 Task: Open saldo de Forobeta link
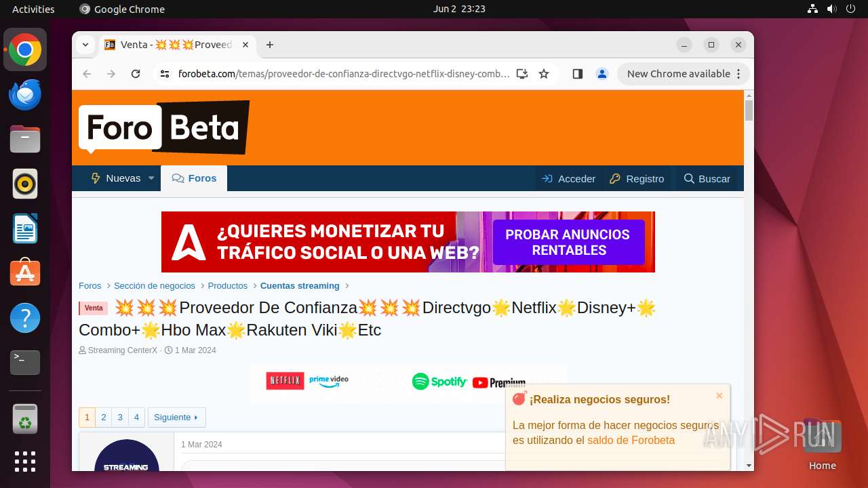tap(631, 441)
